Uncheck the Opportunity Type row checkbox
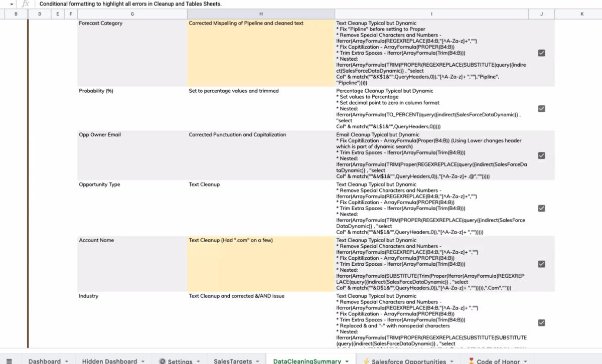Viewport: 602px width, 364px height. 541,208
